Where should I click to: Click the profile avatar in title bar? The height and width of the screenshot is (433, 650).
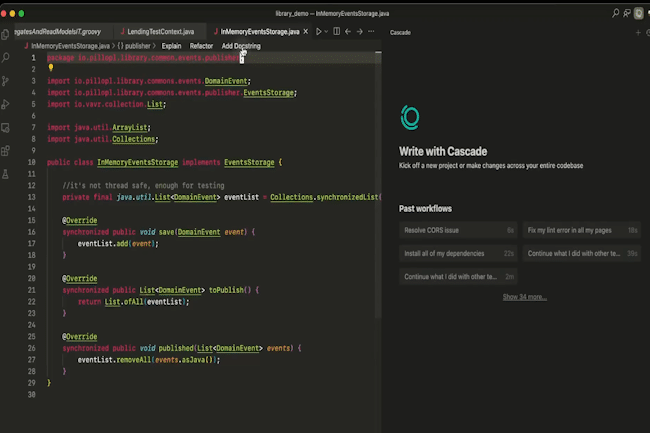click(x=639, y=13)
